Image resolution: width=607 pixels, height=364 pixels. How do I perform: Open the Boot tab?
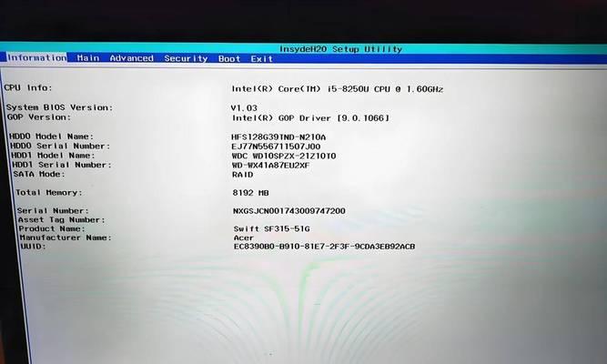(x=228, y=59)
